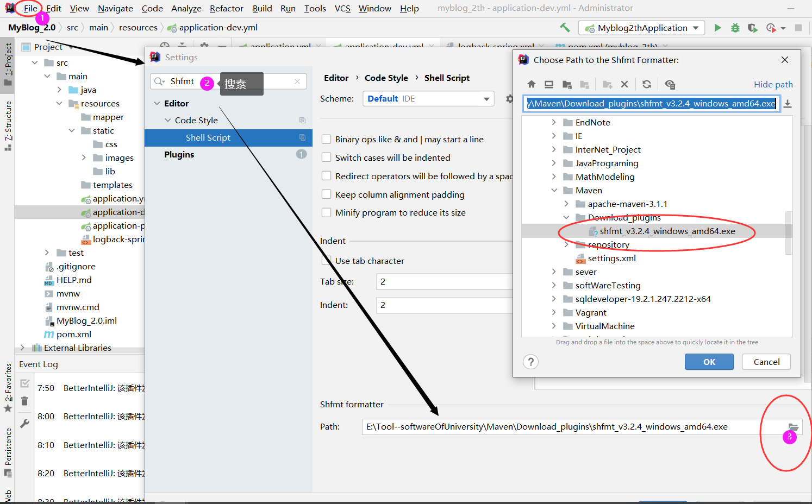Expand the Vagrant folder node
Screen dimensions: 812x504
pyautogui.click(x=553, y=312)
